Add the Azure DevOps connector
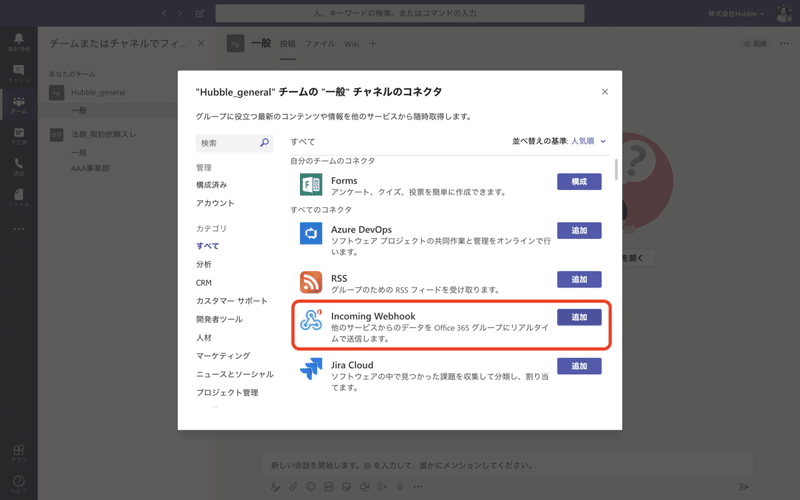800x500 pixels. click(x=579, y=231)
